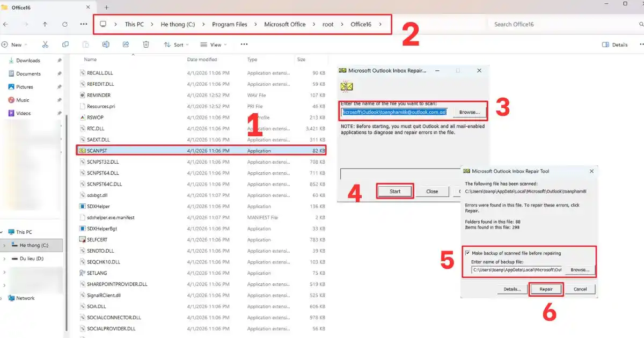The image size is (644, 338).
Task: Open the View dropdown
Action: (213, 45)
